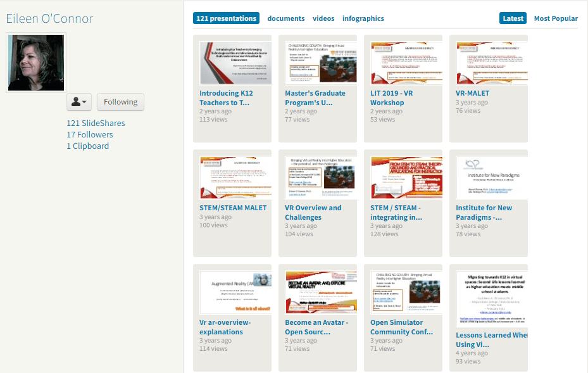Open the Become an Avatar presentation thumbnail

pyautogui.click(x=321, y=292)
